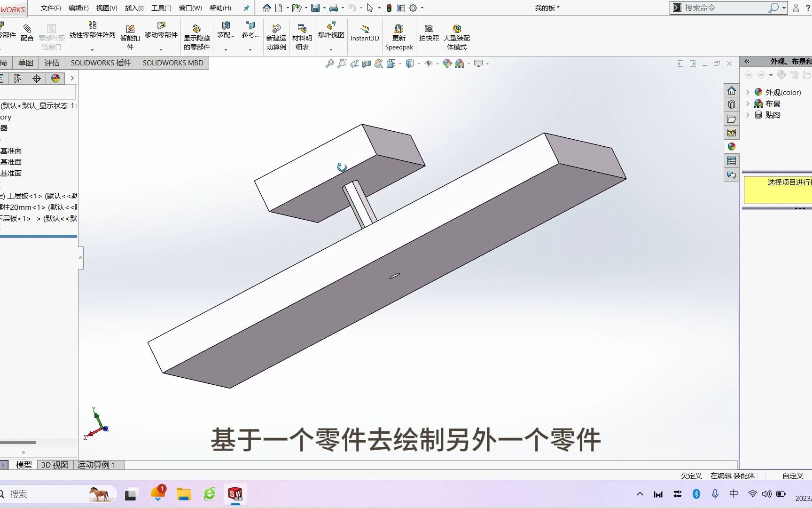Screen dimensions: 812x508
Task: Collapse the appearances task pane chevrons
Action: (747, 62)
